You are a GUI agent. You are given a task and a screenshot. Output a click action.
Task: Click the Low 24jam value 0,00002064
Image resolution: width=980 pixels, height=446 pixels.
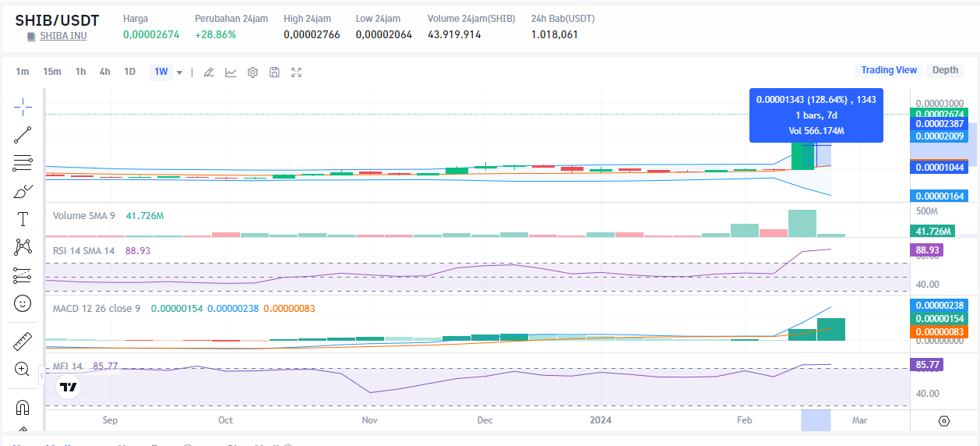[x=384, y=35]
